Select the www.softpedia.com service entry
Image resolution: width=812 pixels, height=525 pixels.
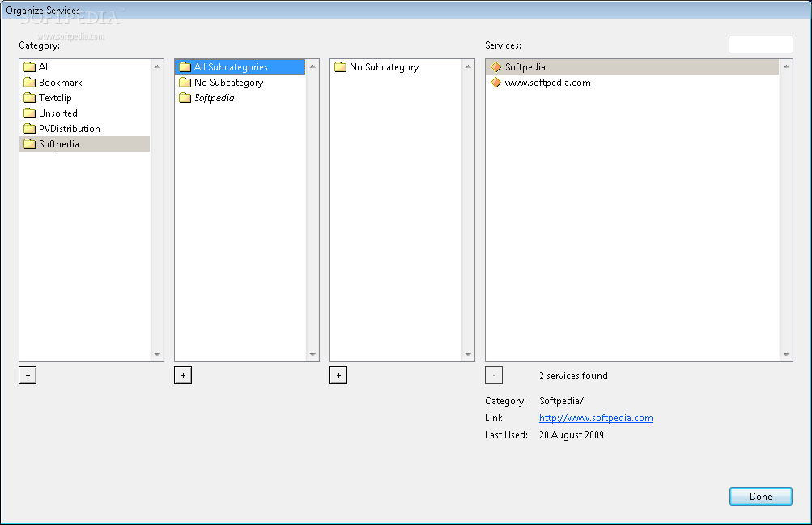pos(631,83)
